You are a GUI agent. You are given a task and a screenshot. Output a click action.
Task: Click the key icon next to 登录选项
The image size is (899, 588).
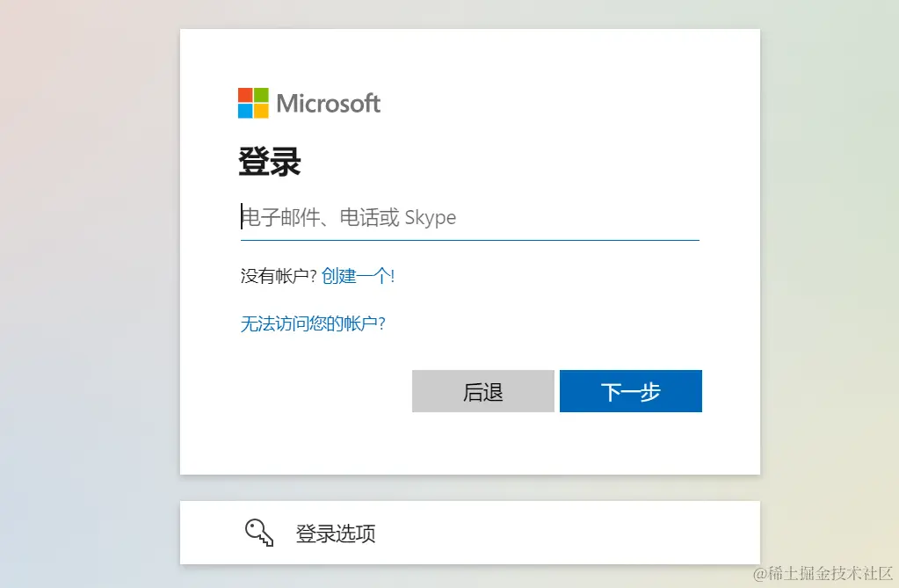[257, 533]
